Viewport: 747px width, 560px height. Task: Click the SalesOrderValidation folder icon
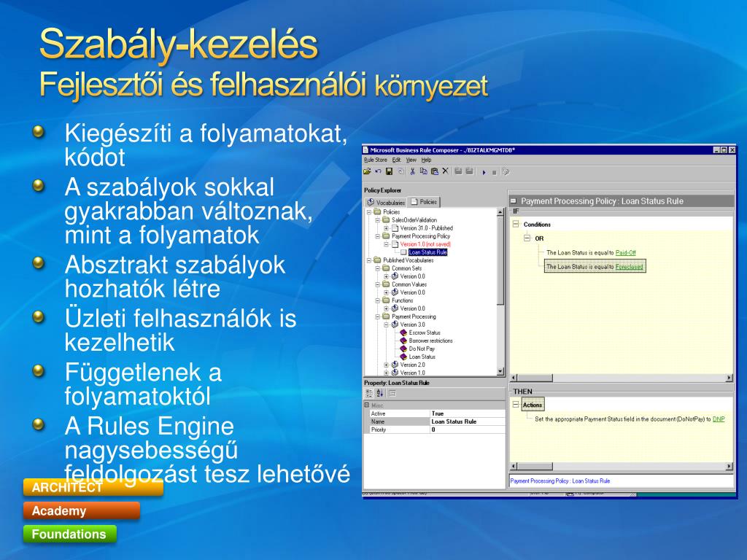click(x=386, y=220)
